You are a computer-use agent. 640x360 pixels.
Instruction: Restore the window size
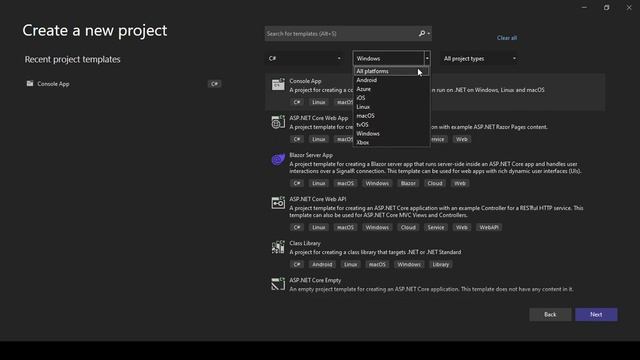point(607,7)
